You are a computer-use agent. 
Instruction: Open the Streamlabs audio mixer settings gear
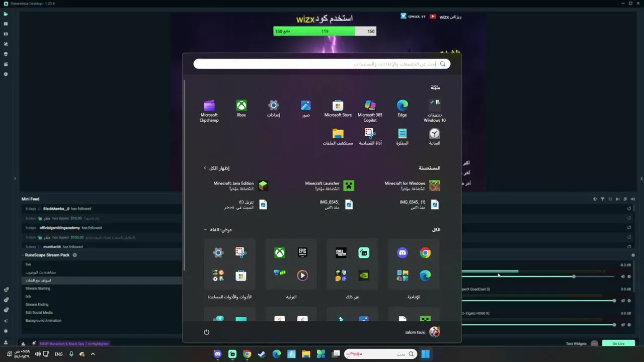click(633, 255)
